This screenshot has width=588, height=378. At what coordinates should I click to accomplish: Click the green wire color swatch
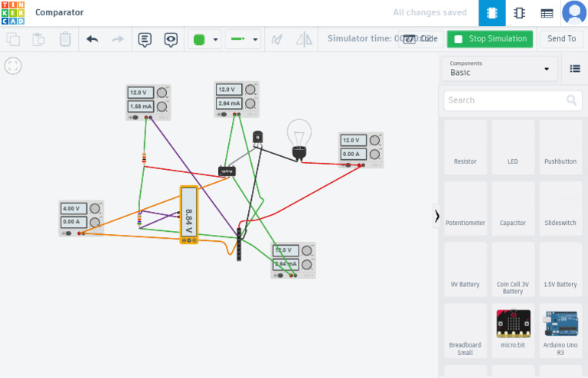click(199, 39)
